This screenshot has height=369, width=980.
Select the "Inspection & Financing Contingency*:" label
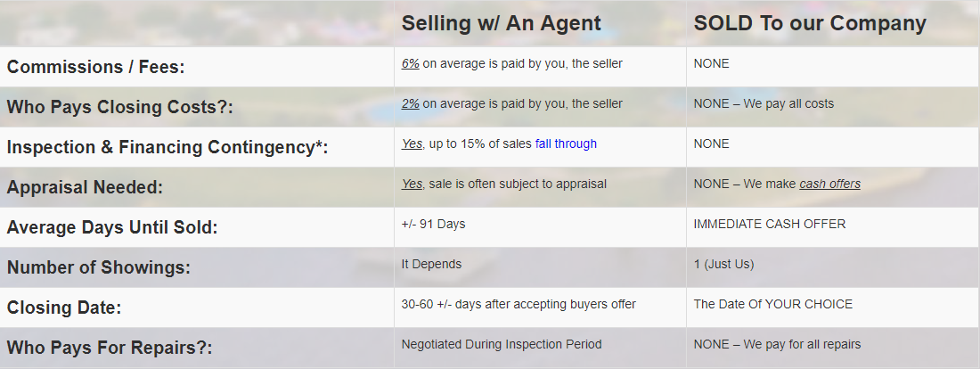pos(167,147)
